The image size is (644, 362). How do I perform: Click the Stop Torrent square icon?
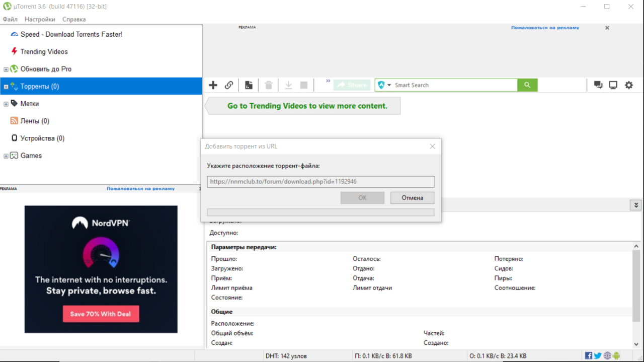(x=304, y=85)
